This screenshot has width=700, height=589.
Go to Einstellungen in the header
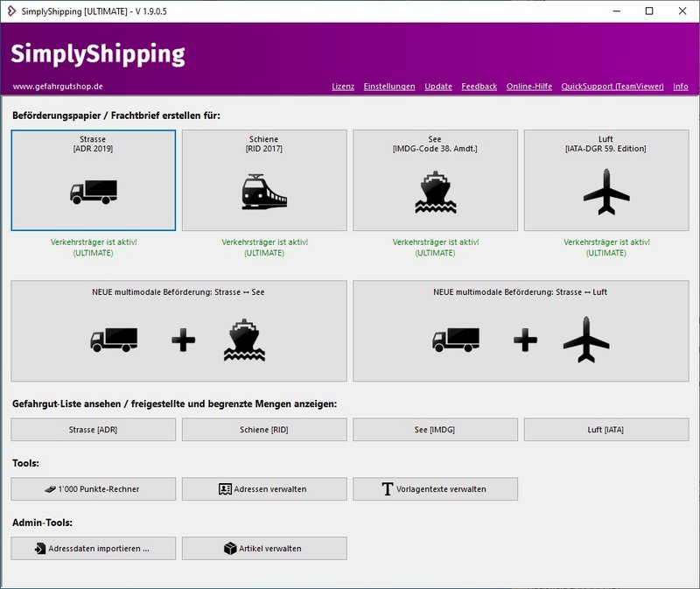click(389, 87)
